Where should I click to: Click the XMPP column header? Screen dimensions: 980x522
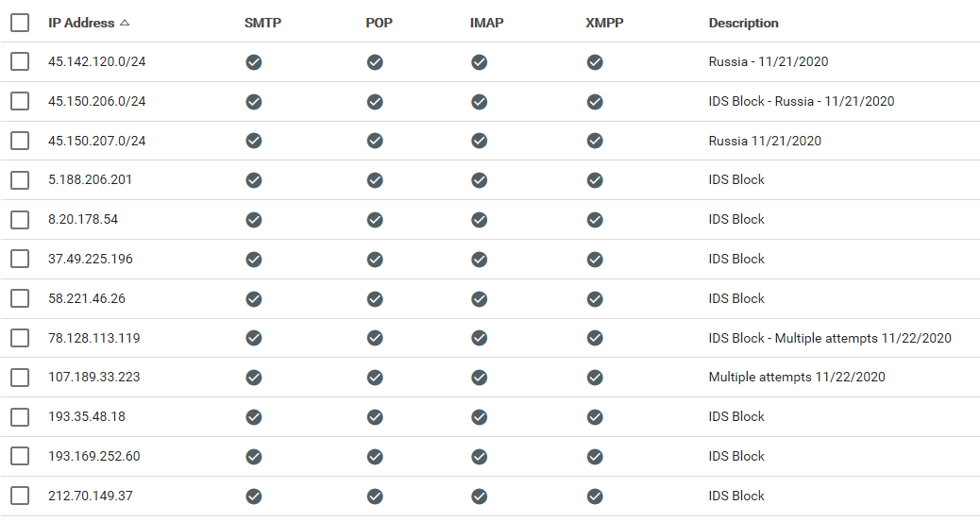click(603, 23)
